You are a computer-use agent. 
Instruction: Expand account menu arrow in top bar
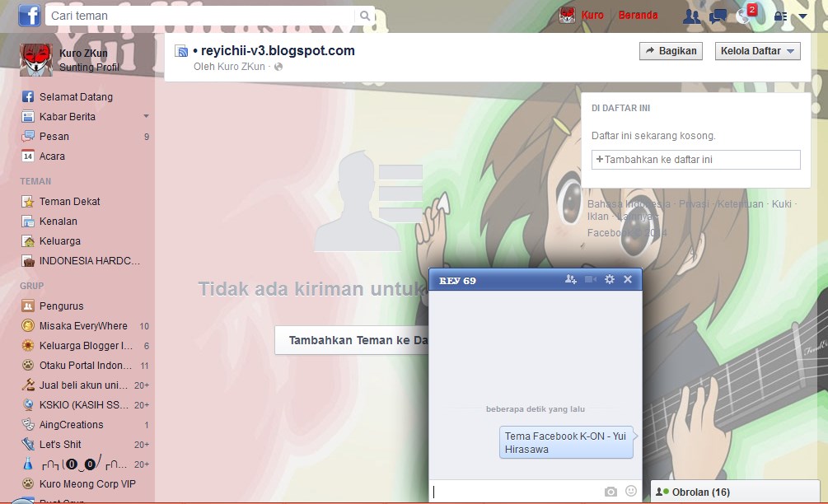pos(803,16)
